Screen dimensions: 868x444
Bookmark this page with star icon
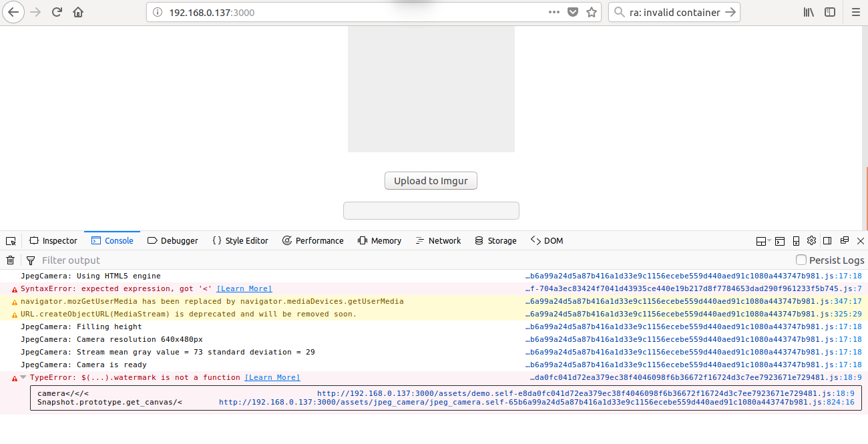click(591, 11)
